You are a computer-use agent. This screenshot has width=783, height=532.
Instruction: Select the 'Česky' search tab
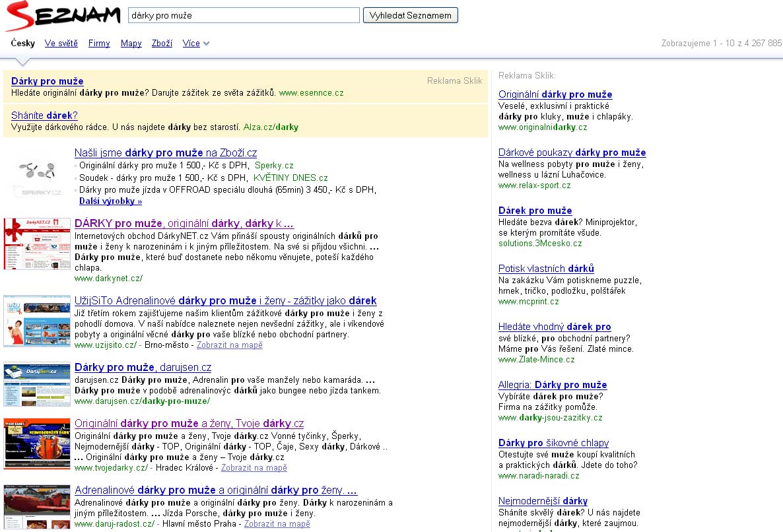tap(23, 43)
